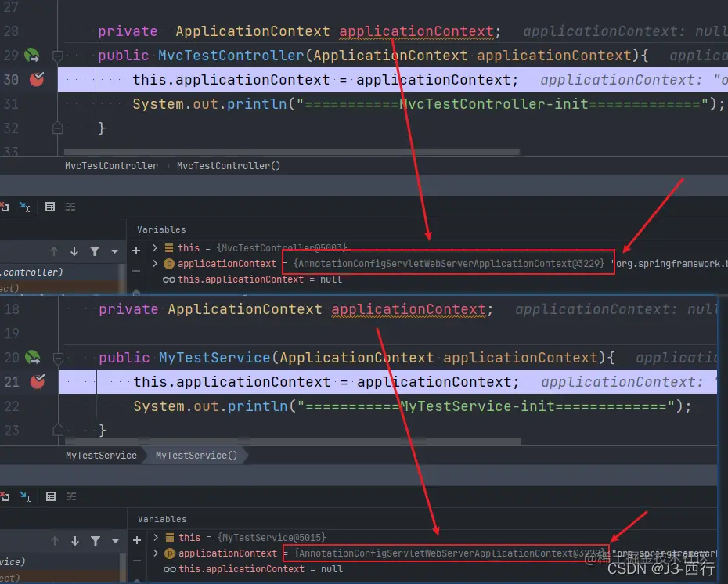Toggle the breakpoint on line 21
728x584 pixels.
click(x=37, y=381)
